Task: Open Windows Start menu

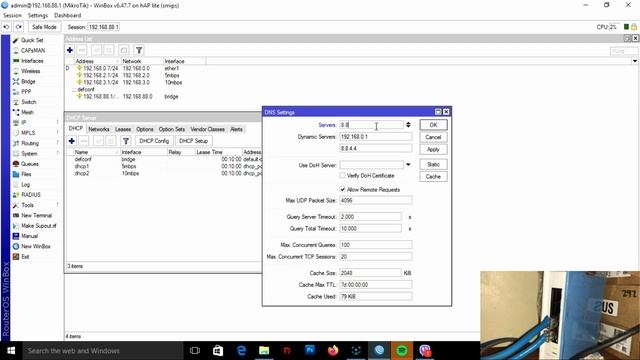Action: coord(11,351)
